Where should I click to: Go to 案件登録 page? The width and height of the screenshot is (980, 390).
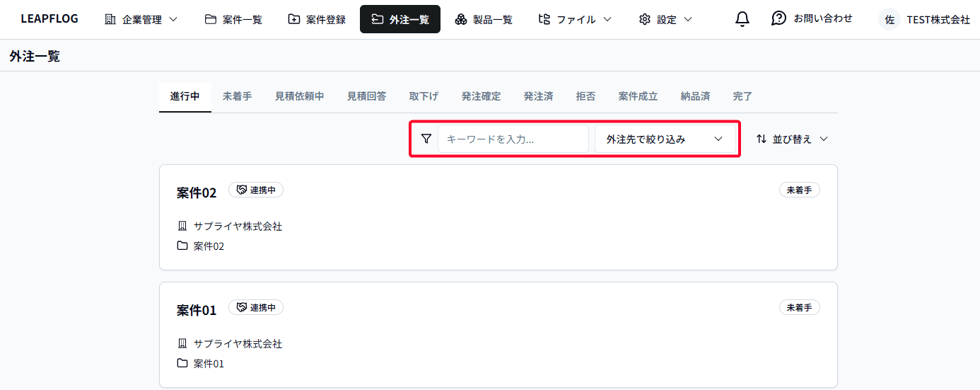point(317,20)
